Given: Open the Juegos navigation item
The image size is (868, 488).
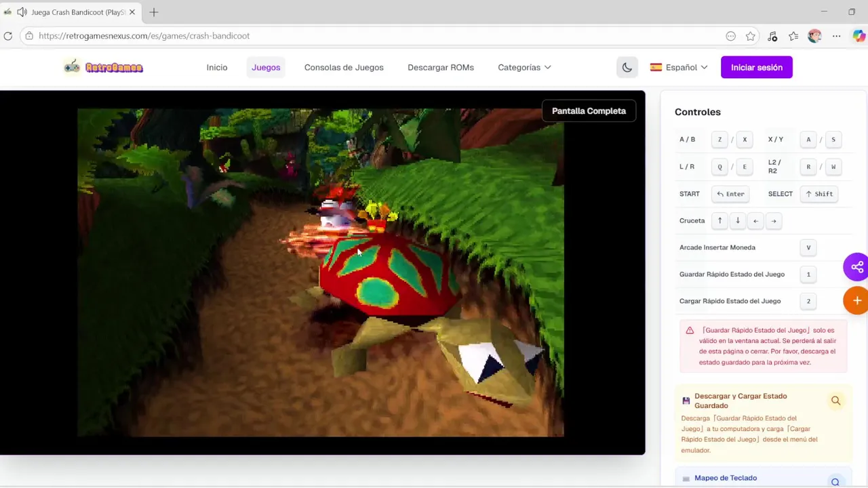Looking at the screenshot, I should coord(266,67).
